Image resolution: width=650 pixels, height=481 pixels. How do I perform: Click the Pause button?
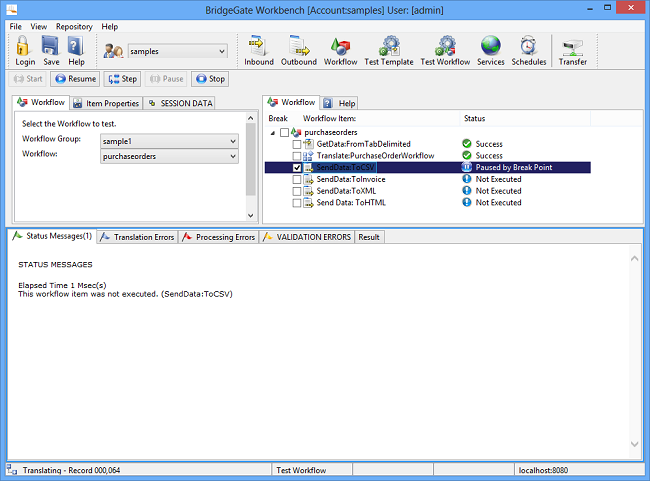166,79
